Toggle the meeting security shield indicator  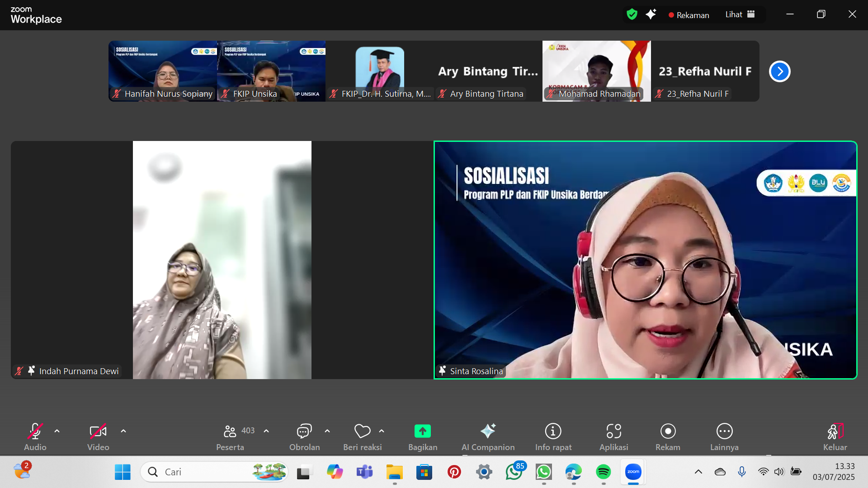click(x=632, y=14)
